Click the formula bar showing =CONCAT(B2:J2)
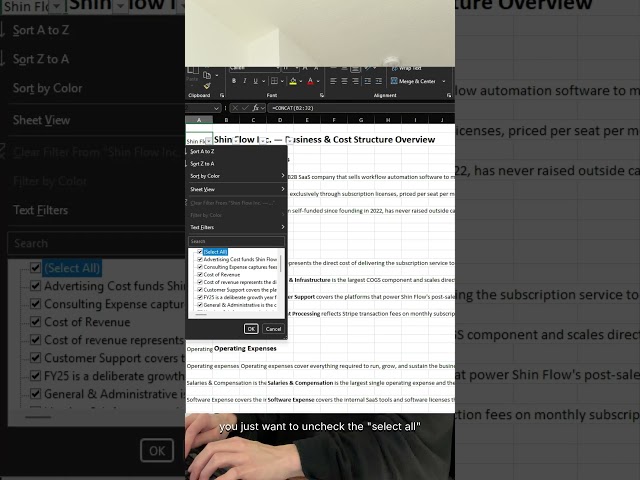 (x=361, y=108)
